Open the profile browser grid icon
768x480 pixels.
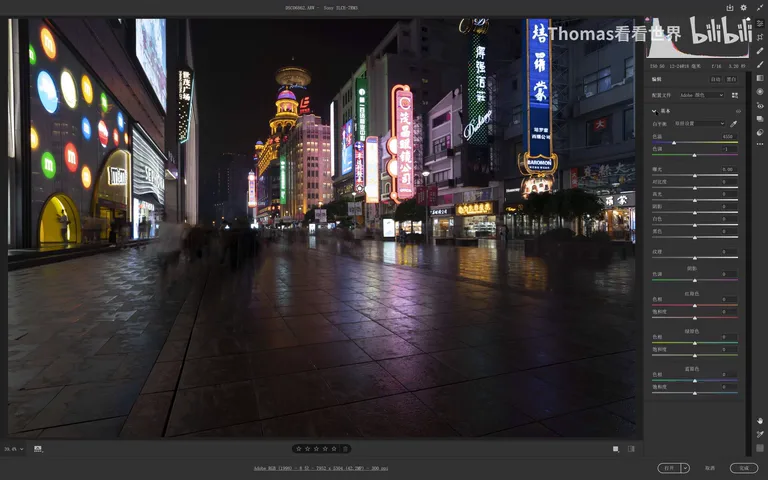(x=735, y=95)
